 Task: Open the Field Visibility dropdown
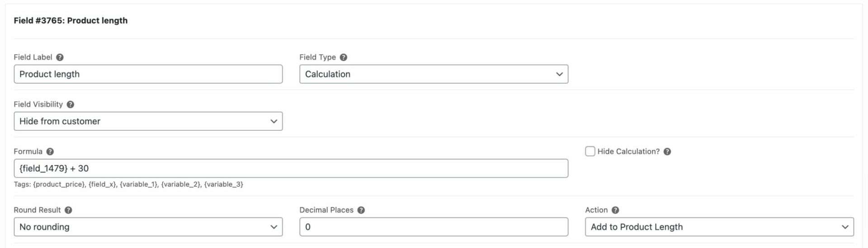[x=148, y=121]
